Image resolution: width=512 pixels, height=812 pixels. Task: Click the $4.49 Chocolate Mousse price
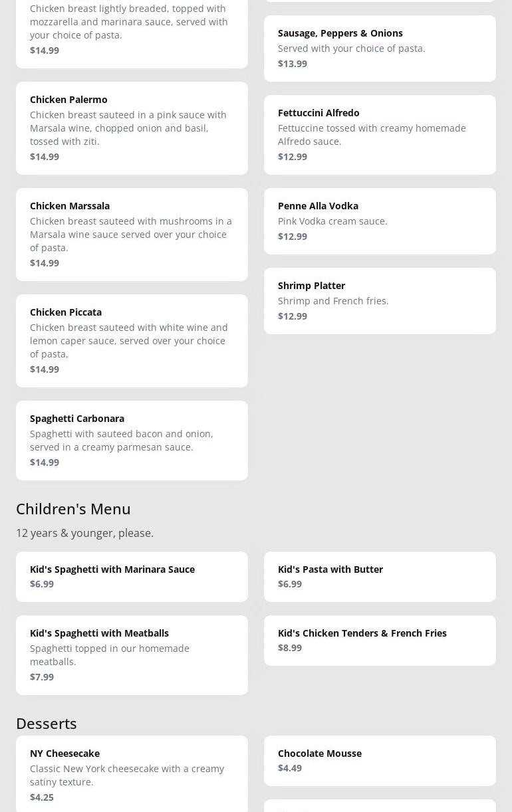pos(290,767)
